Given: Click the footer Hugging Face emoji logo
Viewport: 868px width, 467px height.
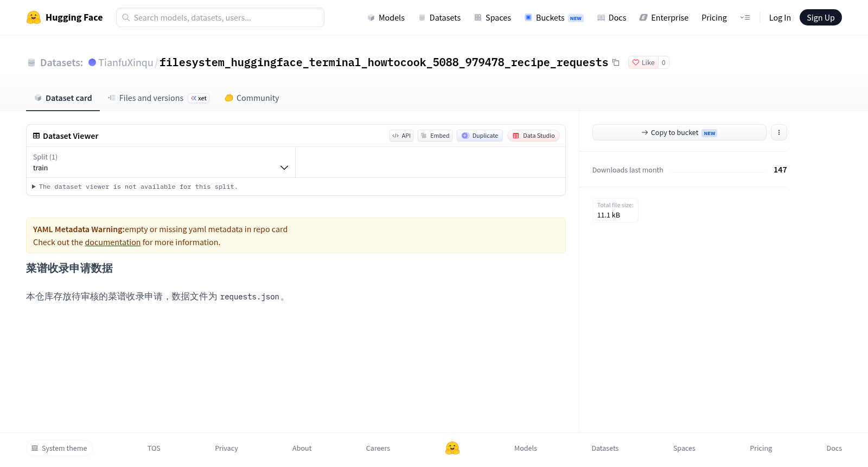Looking at the screenshot, I should (x=452, y=448).
